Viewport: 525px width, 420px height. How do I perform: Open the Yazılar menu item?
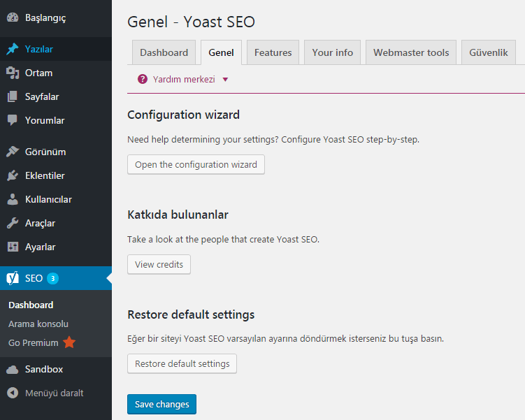(56, 49)
